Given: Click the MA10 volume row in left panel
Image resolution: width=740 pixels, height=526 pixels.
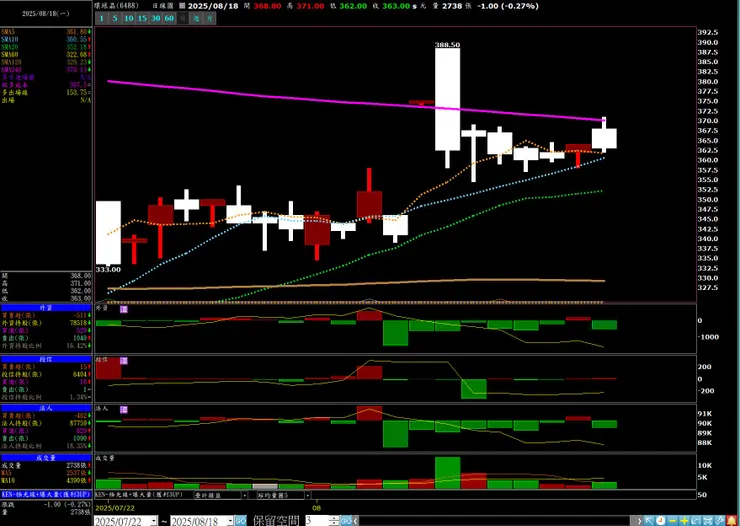Looking at the screenshot, I should click(x=46, y=480).
